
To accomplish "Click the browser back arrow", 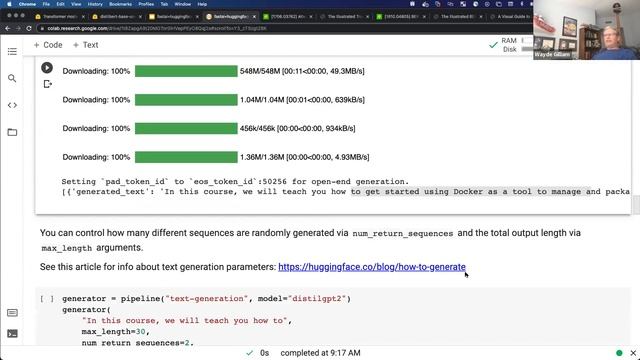I will [x=8, y=28].
